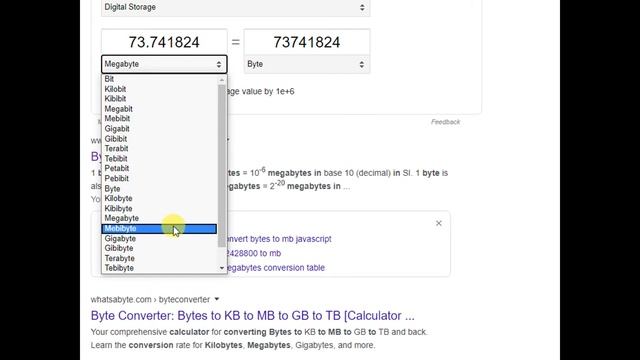Image resolution: width=640 pixels, height=360 pixels.
Task: Pick Byte option in the open list
Action: tap(160, 189)
